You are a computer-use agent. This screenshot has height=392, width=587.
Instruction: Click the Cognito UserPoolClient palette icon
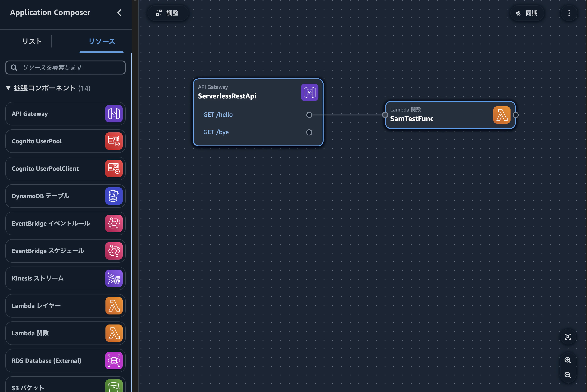tap(114, 169)
